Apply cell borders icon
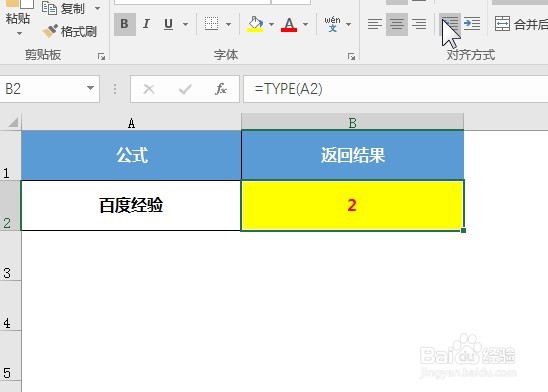Image resolution: width=548 pixels, height=392 pixels. [211, 24]
